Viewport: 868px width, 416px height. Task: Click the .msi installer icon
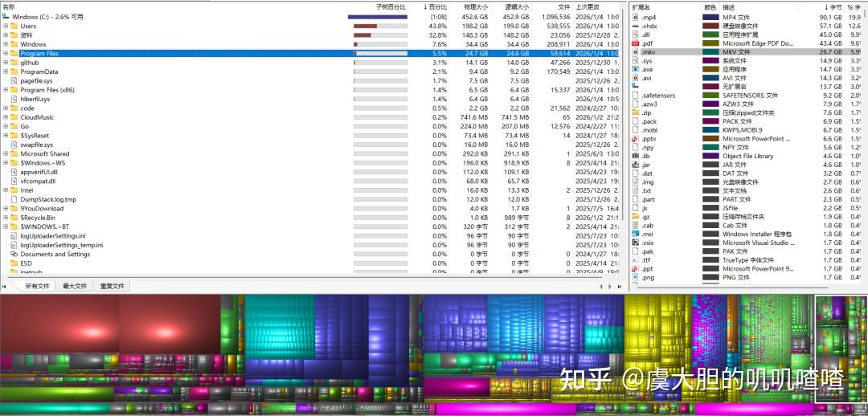click(636, 234)
